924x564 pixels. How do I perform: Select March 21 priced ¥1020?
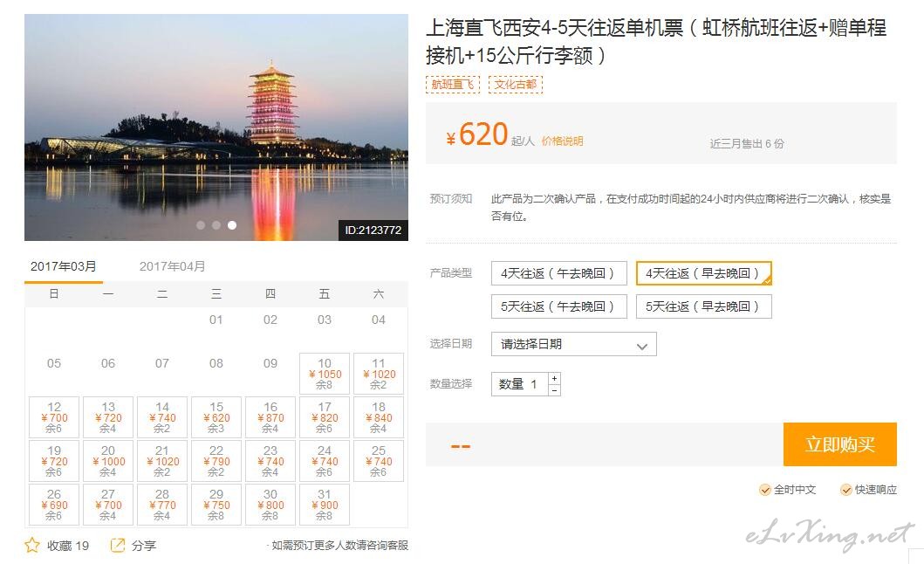[x=162, y=461]
